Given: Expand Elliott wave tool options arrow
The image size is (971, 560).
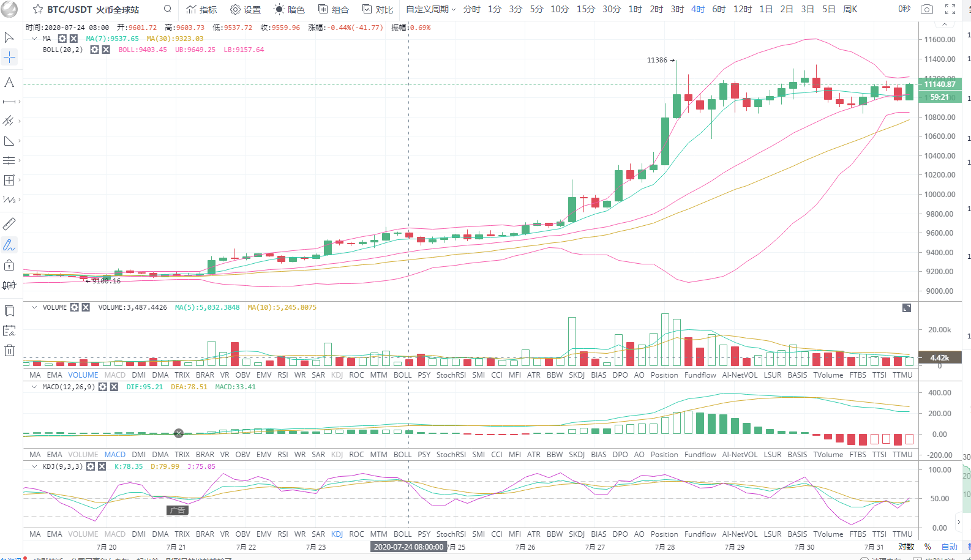Looking at the screenshot, I should pos(20,200).
